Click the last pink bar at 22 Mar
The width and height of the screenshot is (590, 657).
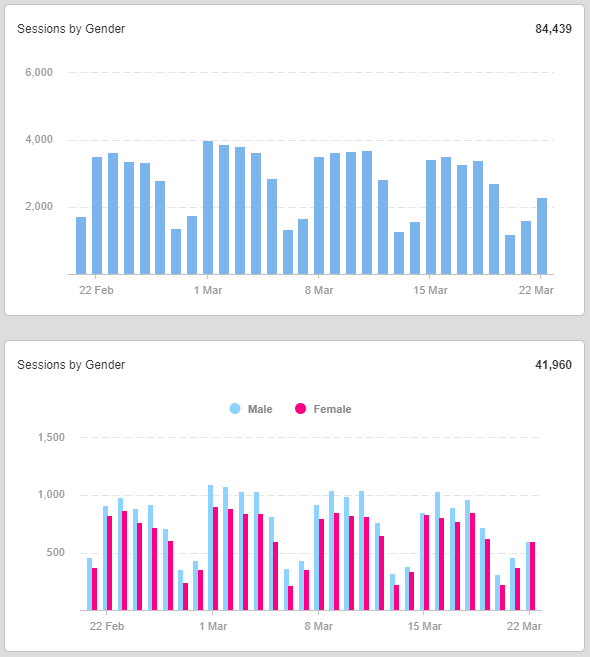click(533, 576)
